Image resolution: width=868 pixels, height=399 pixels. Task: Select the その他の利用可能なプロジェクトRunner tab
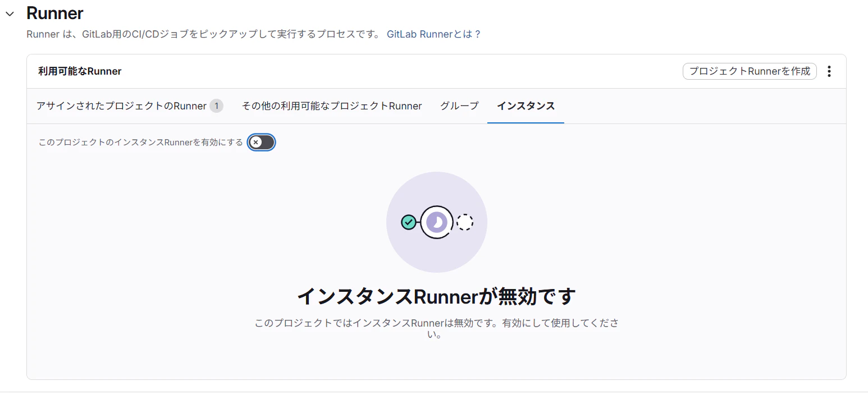click(x=332, y=106)
